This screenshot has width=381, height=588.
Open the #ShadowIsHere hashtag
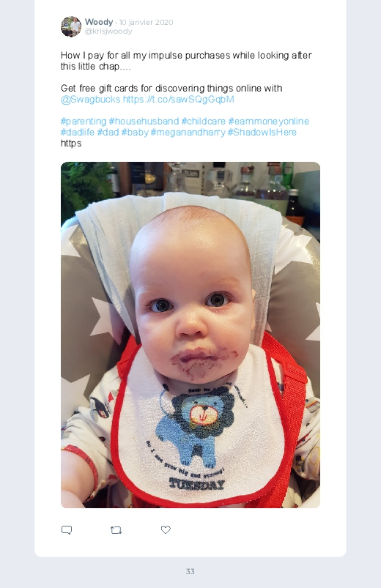point(262,133)
